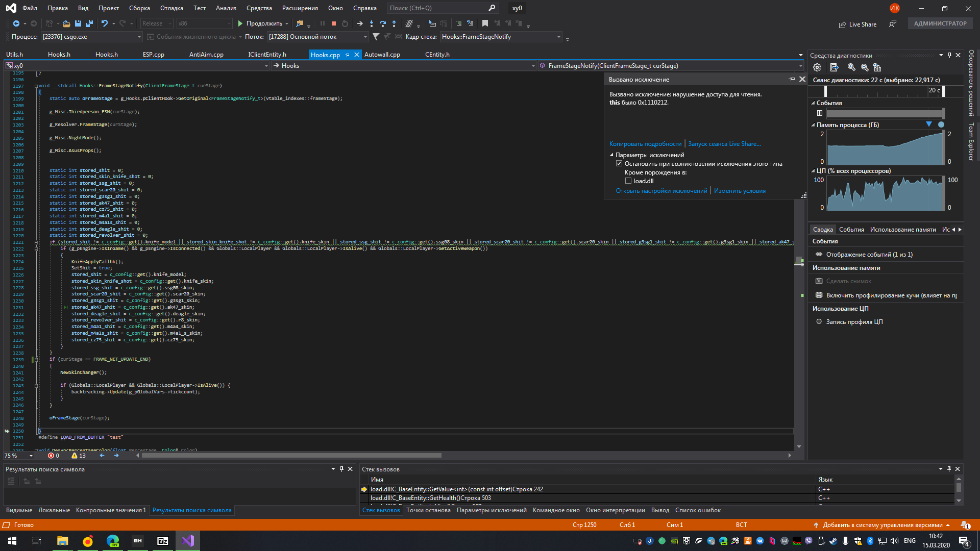This screenshot has height=551, width=980.
Task: Stop debugging with the red square
Action: tap(333, 23)
